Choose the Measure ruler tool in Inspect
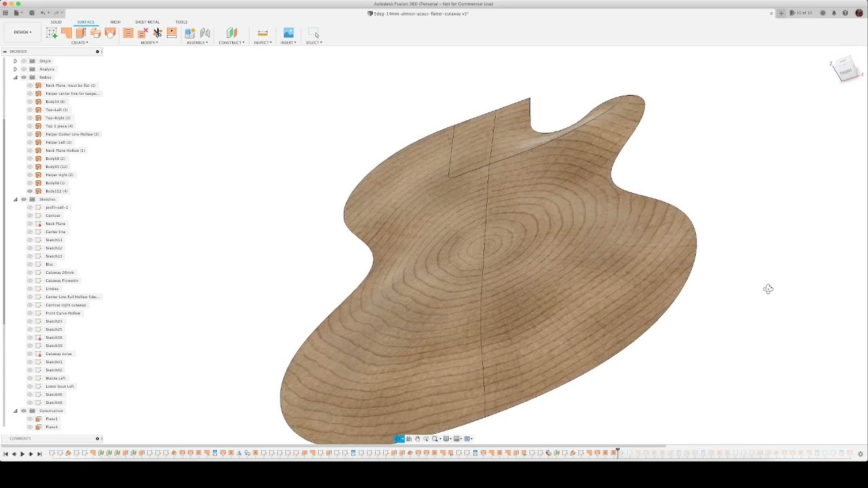 tap(262, 33)
